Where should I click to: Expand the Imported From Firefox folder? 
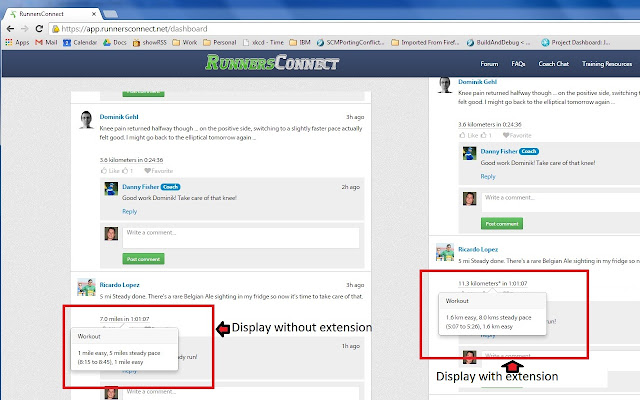tap(425, 42)
